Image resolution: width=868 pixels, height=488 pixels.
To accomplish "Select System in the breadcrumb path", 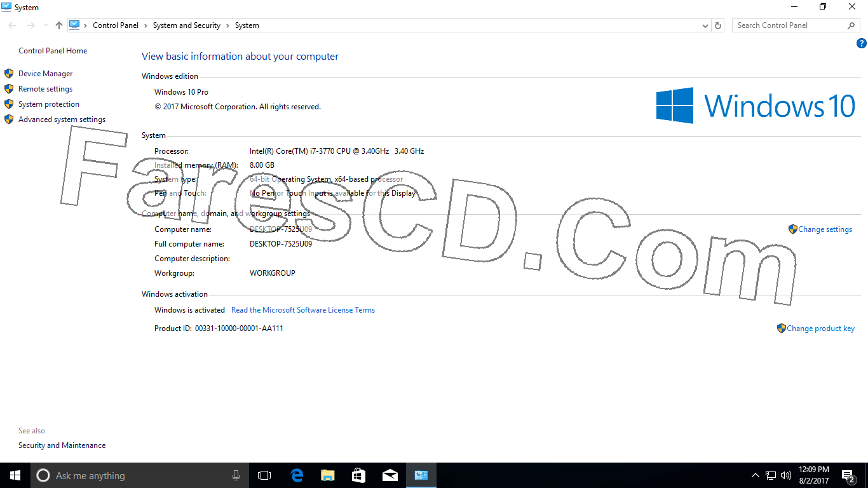I will 247,25.
